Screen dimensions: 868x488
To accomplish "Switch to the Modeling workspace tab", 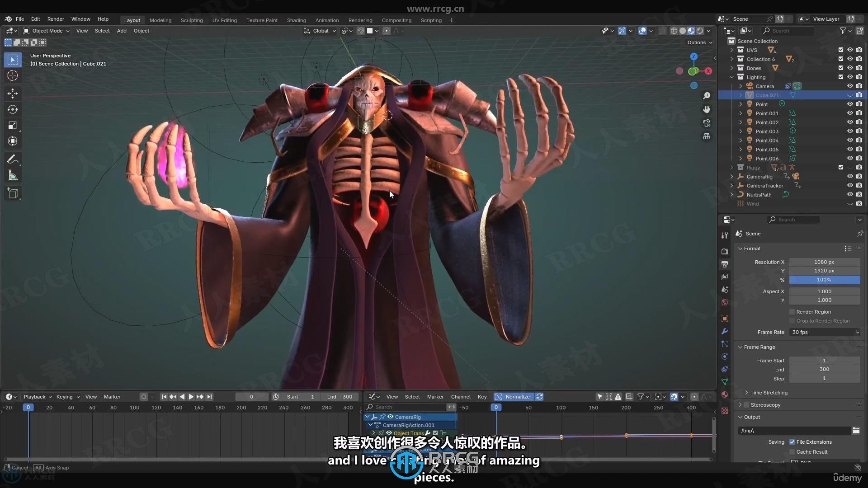I will [160, 20].
